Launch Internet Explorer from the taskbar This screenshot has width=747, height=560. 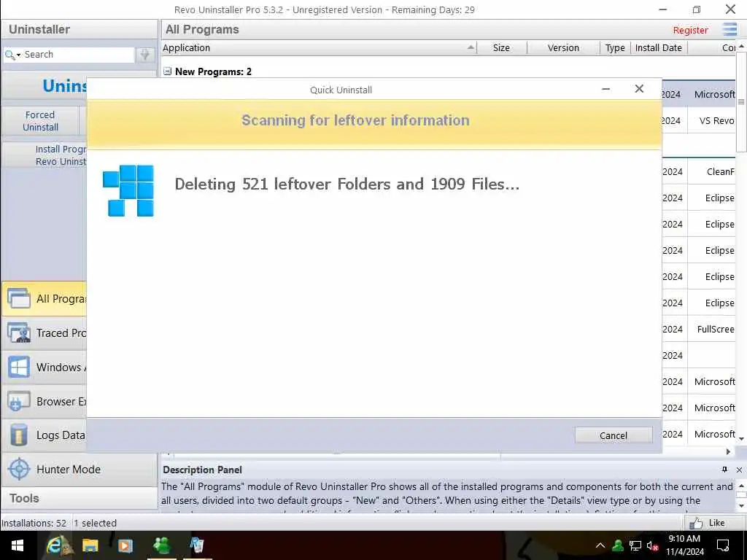[x=54, y=545]
